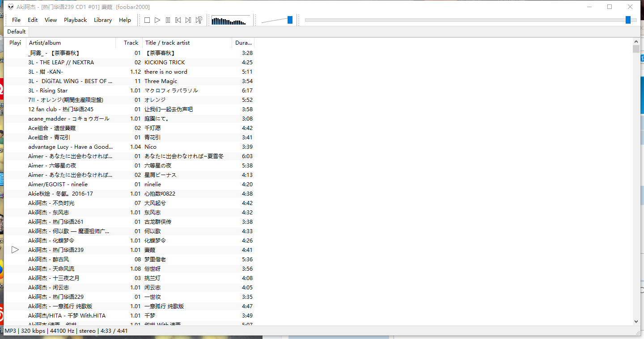Click the volume slider handle
The image size is (644, 339).
pyautogui.click(x=289, y=20)
